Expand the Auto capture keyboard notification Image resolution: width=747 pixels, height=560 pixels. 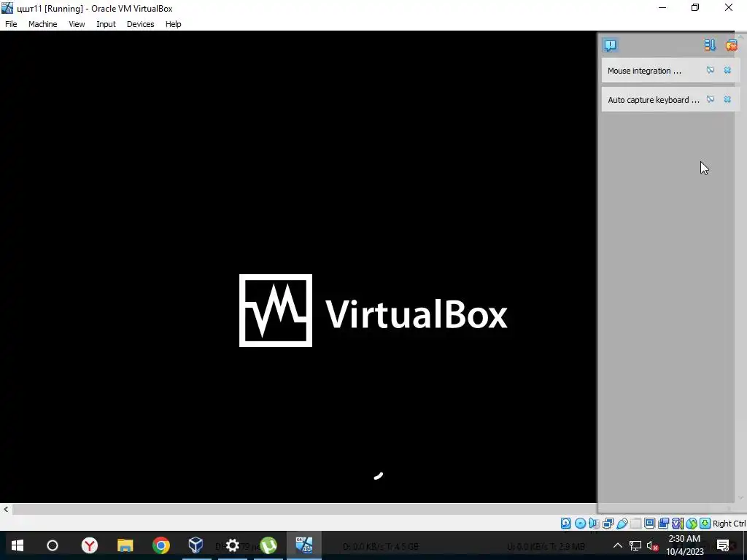[x=653, y=99]
